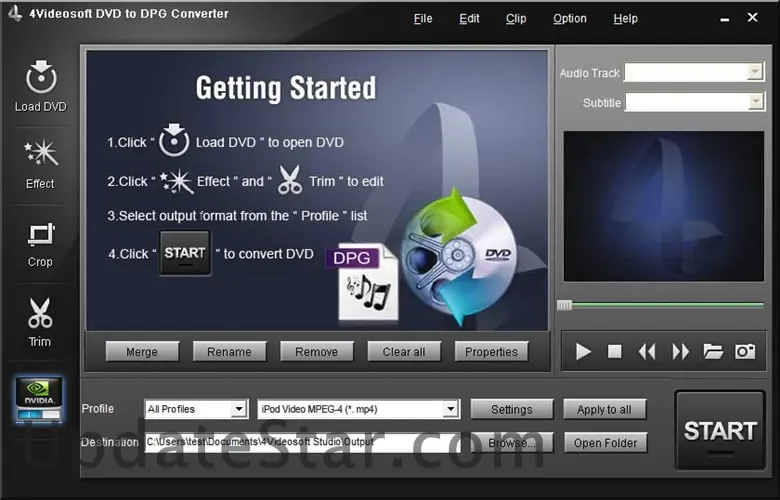
Task: Play the preview video
Action: 583,352
